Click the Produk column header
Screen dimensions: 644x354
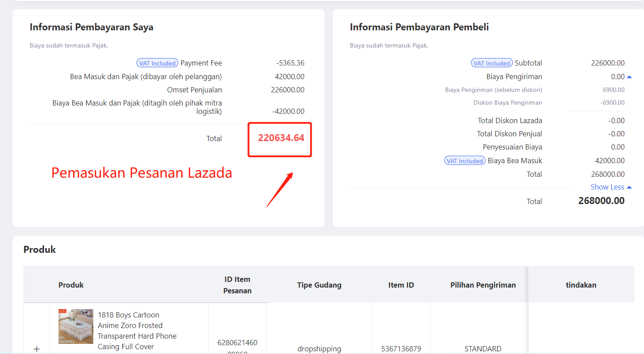pyautogui.click(x=71, y=285)
